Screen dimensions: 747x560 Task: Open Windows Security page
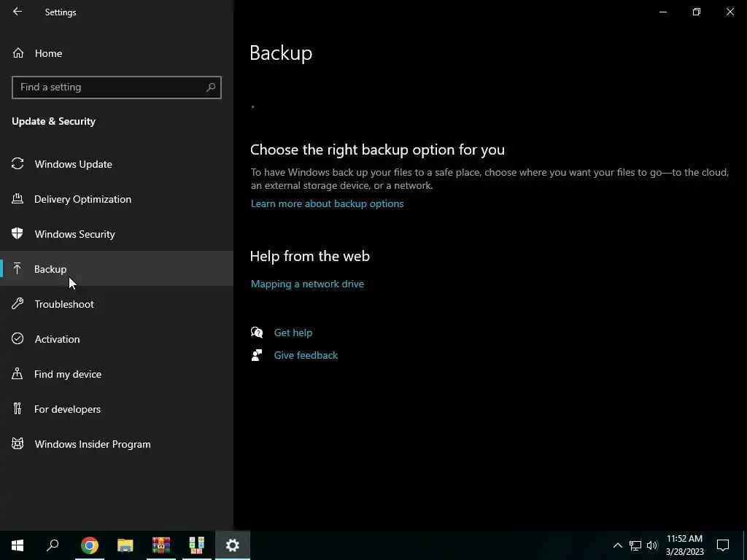[x=116, y=234]
